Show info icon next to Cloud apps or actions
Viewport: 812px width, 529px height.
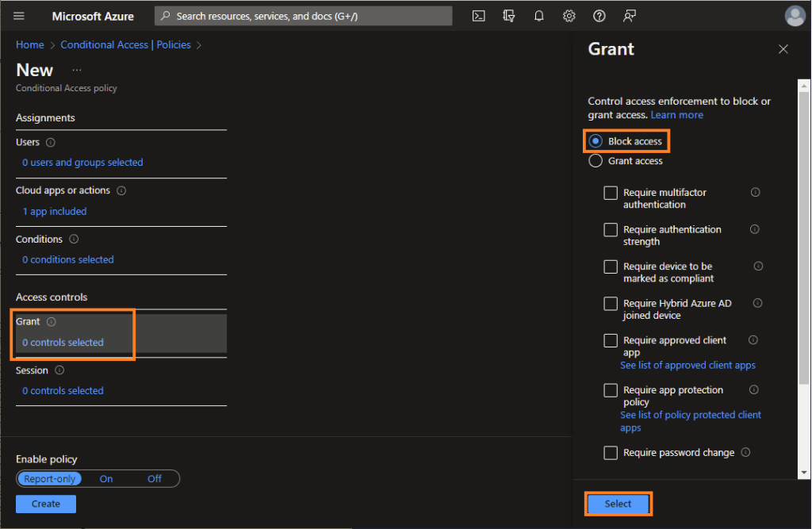(121, 190)
